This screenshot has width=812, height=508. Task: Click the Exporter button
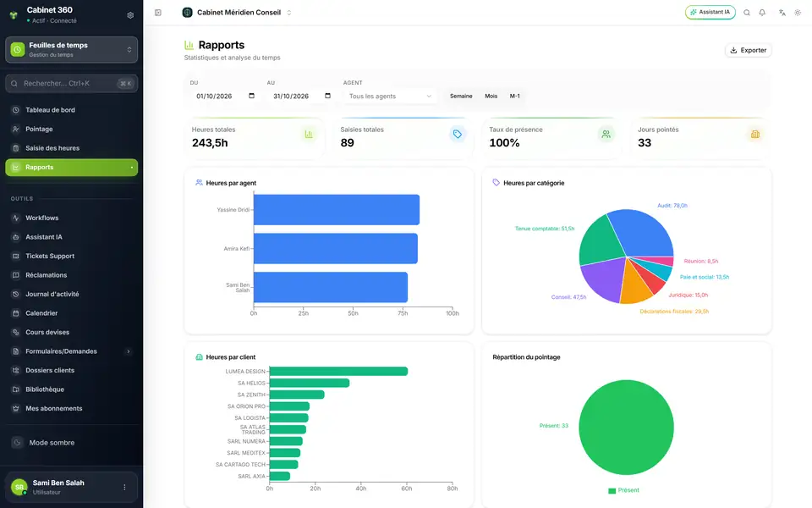tap(749, 50)
